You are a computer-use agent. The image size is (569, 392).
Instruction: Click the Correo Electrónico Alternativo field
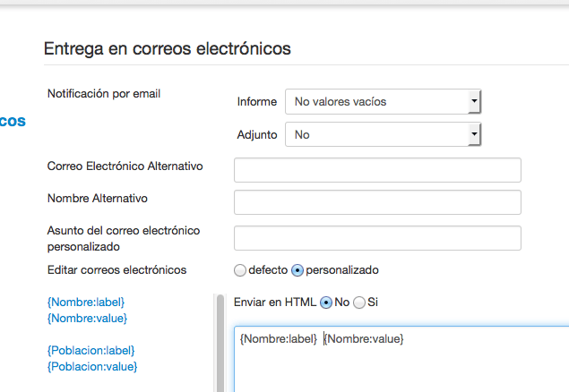[377, 170]
